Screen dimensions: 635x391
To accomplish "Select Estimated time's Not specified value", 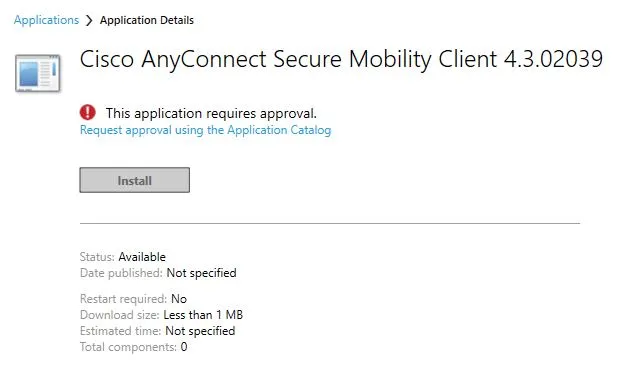I will (x=200, y=331).
